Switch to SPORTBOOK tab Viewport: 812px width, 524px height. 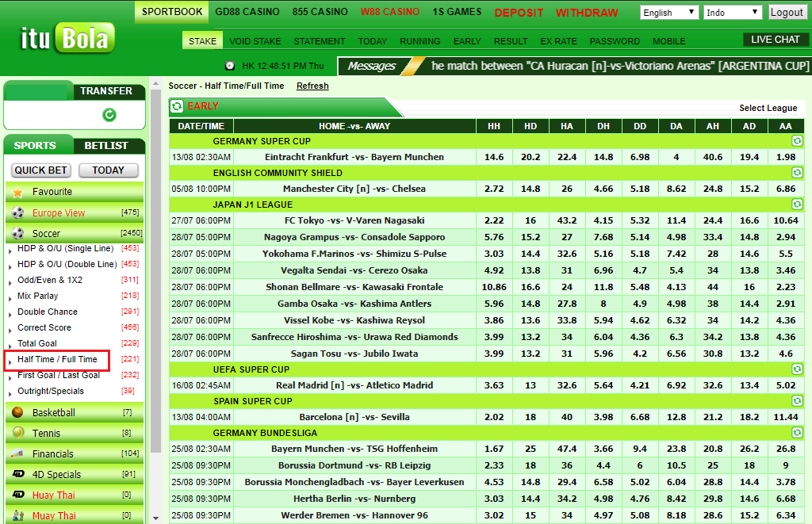pos(172,11)
